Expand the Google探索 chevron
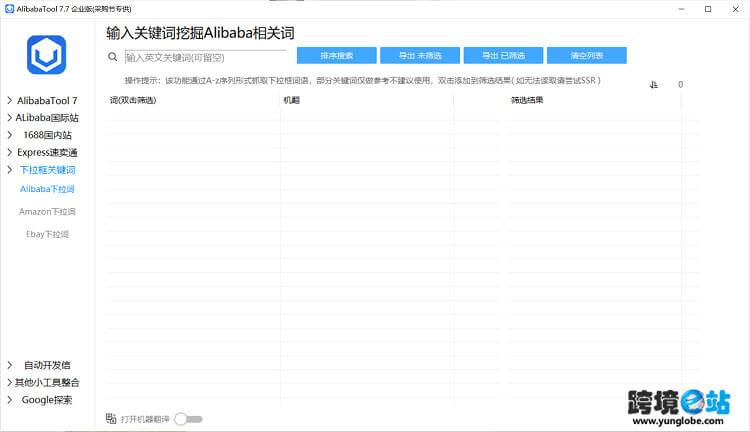This screenshot has width=750, height=432. click(x=10, y=399)
